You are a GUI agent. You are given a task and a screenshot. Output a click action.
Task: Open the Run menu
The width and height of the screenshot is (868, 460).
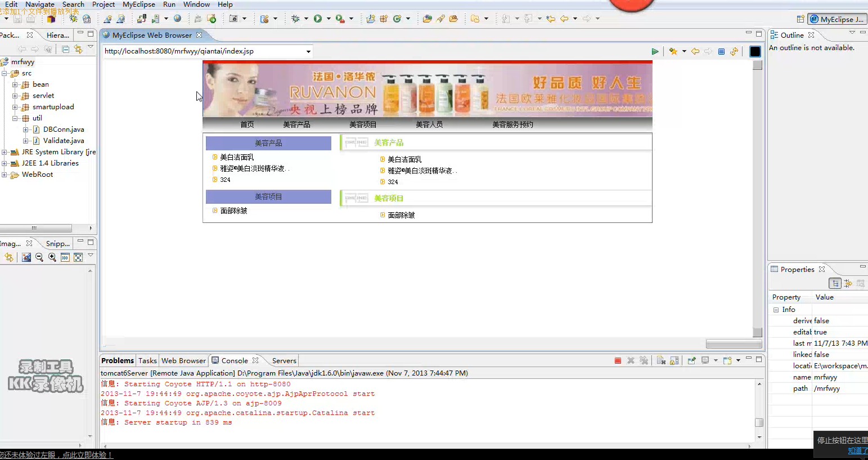coord(169,5)
